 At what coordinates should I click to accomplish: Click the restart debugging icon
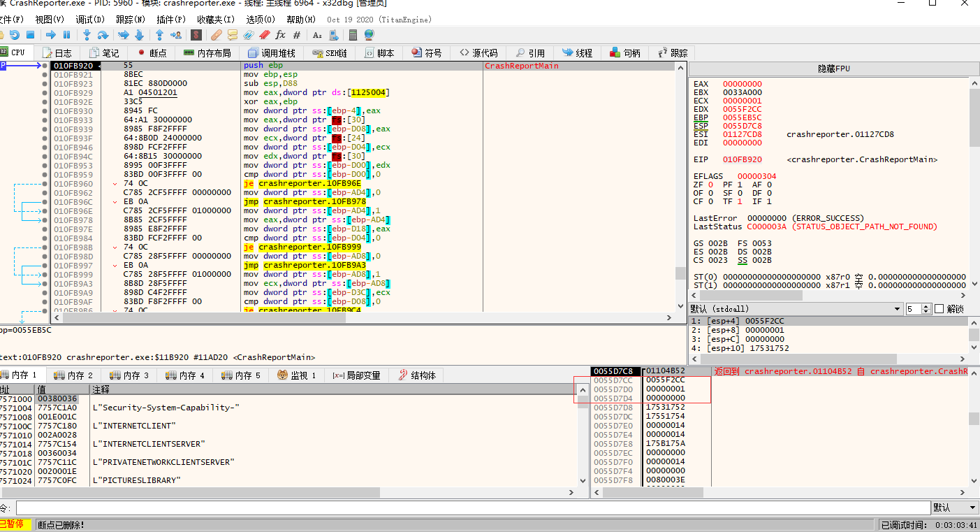coord(14,35)
